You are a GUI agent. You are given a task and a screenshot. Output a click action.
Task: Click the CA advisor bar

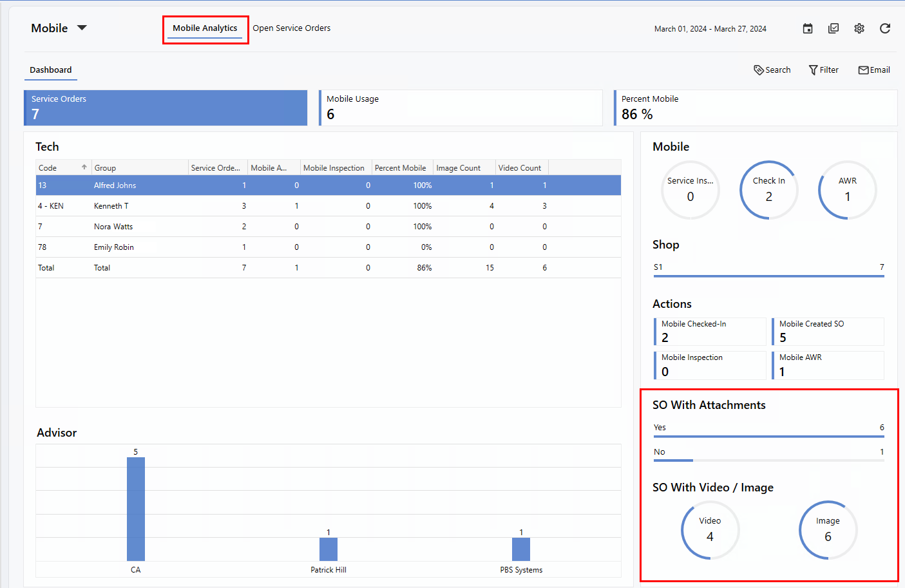tap(136, 509)
